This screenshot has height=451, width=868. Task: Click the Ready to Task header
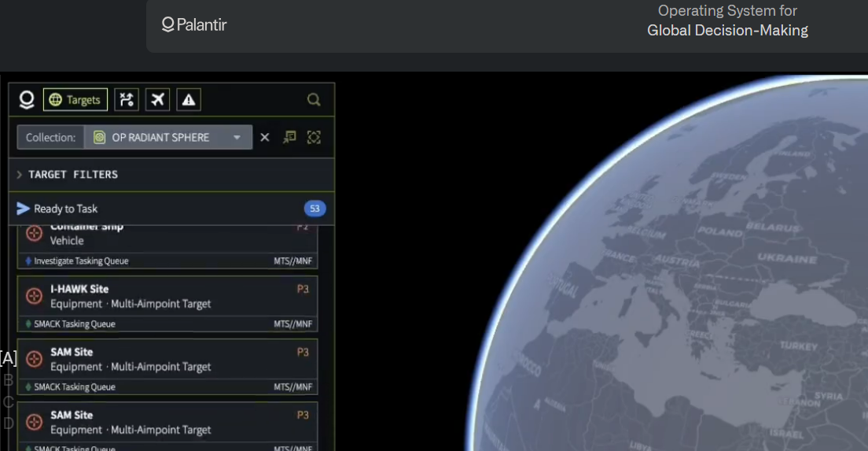(x=171, y=209)
